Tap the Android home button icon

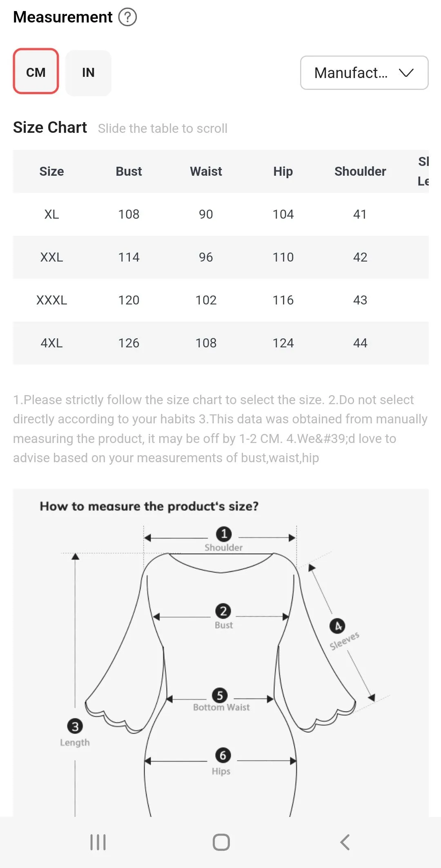coord(221,842)
